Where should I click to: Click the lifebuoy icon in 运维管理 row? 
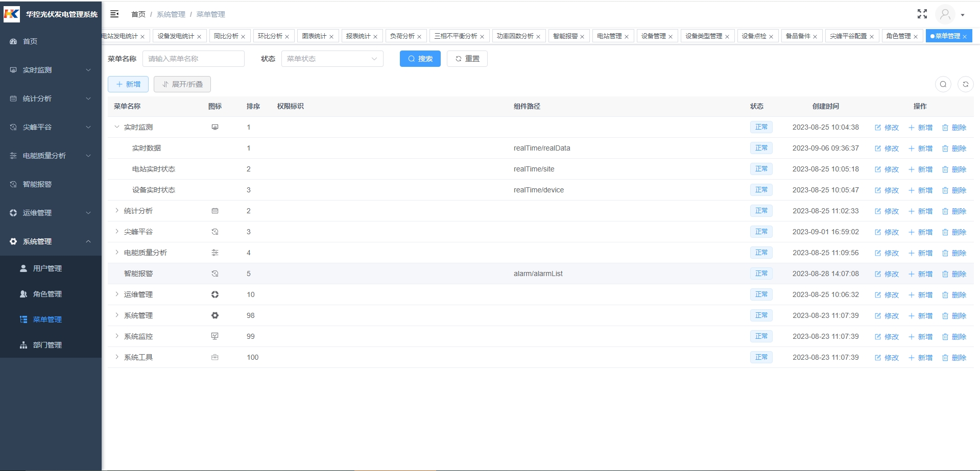pos(215,294)
